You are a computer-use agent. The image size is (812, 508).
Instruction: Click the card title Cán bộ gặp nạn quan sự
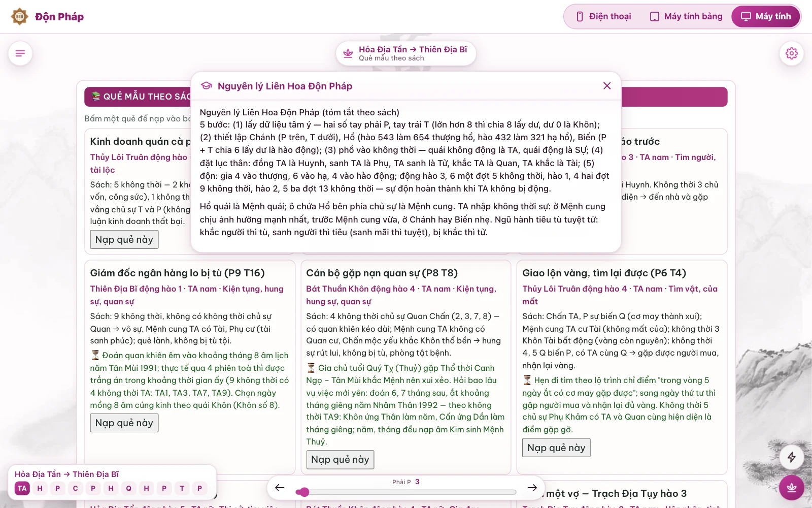pos(382,273)
